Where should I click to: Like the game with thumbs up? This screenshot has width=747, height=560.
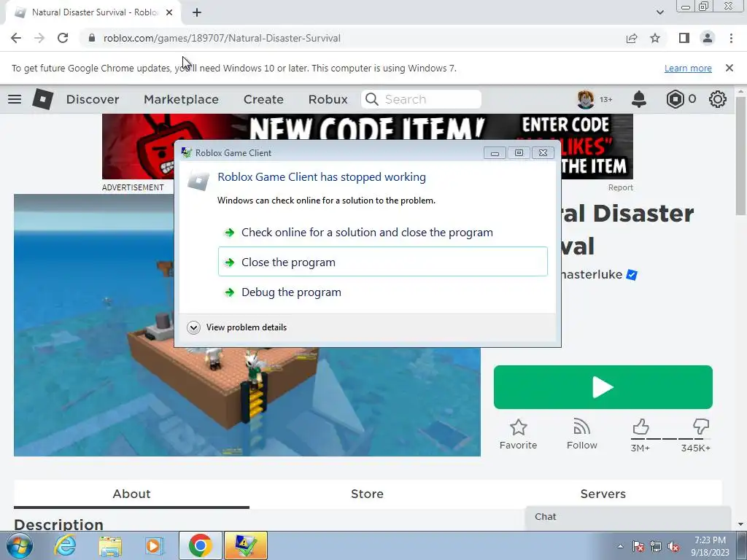pyautogui.click(x=640, y=427)
